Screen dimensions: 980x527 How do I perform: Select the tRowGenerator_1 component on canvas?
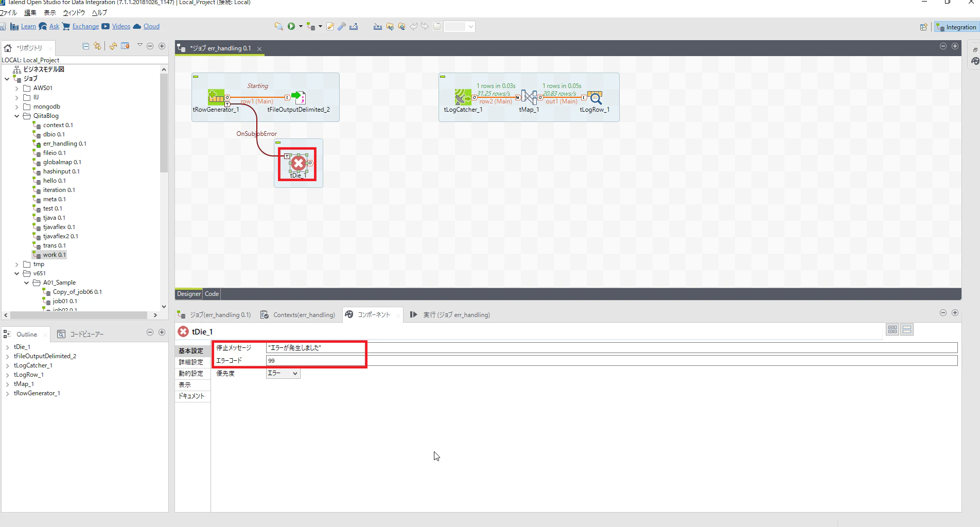coord(216,97)
